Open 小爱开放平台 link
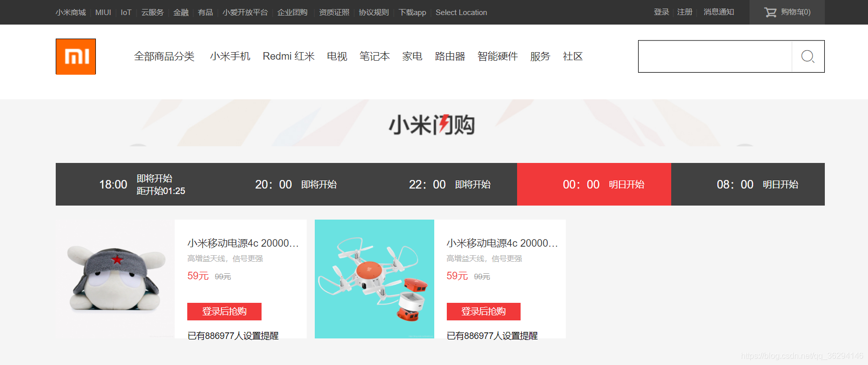This screenshot has height=365, width=868. [245, 12]
